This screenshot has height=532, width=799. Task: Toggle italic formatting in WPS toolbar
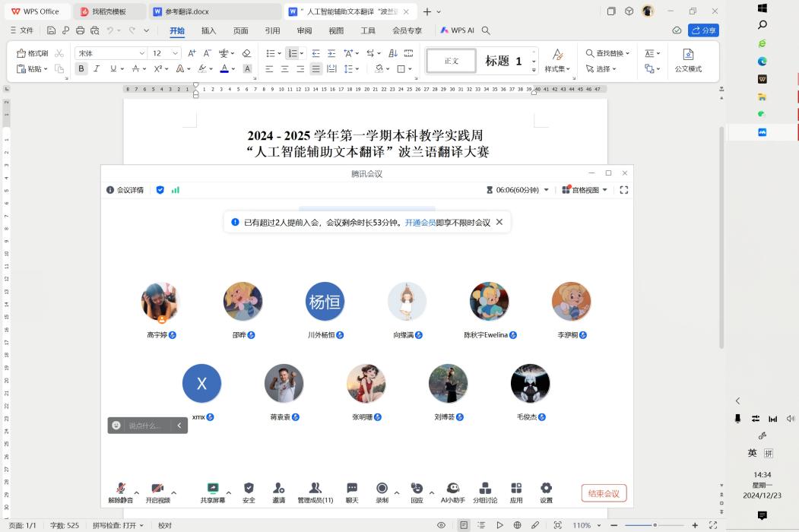(x=96, y=68)
